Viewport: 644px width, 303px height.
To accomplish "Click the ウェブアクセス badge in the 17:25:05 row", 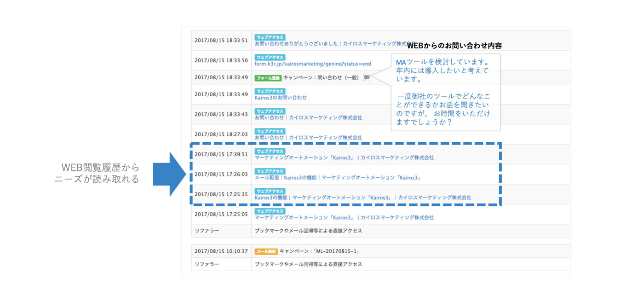I will (270, 211).
